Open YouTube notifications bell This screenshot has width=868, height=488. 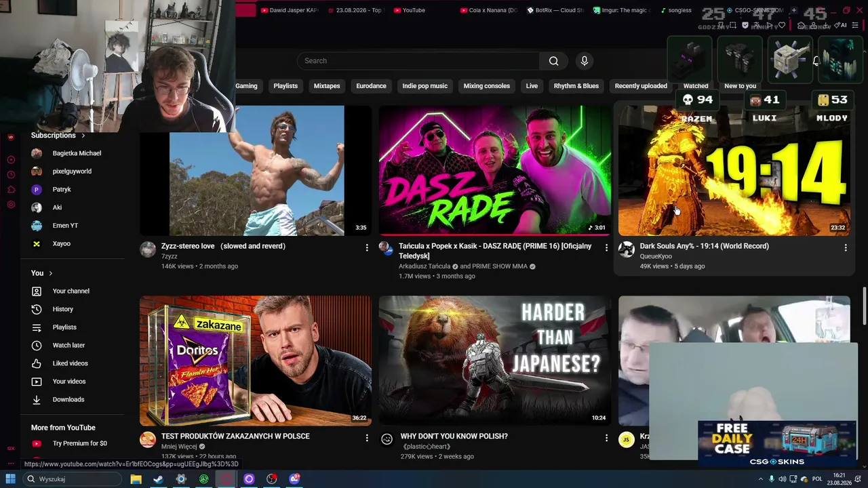[816, 61]
